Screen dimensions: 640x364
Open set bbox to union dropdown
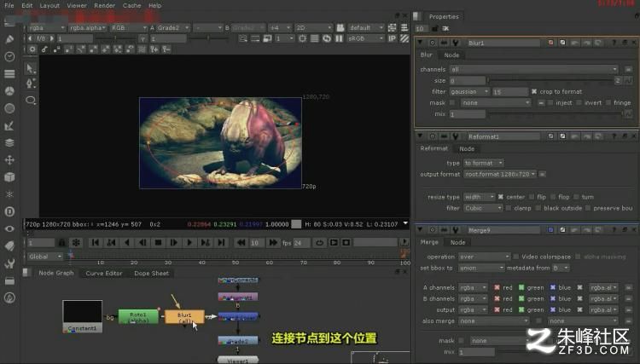click(x=481, y=268)
